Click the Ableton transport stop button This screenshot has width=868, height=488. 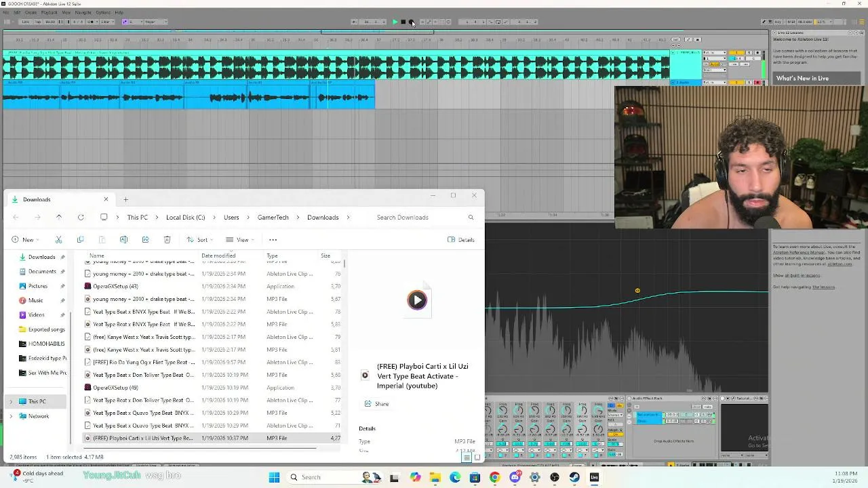[403, 22]
